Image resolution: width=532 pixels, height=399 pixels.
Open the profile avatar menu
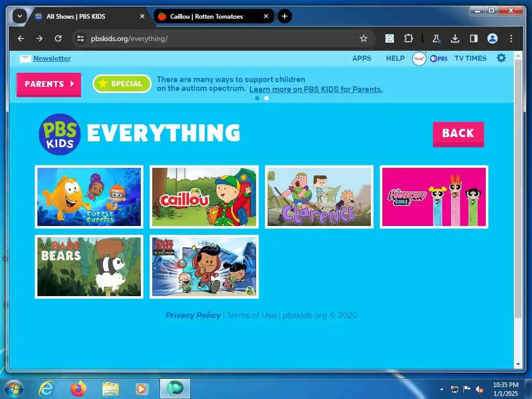pyautogui.click(x=493, y=38)
